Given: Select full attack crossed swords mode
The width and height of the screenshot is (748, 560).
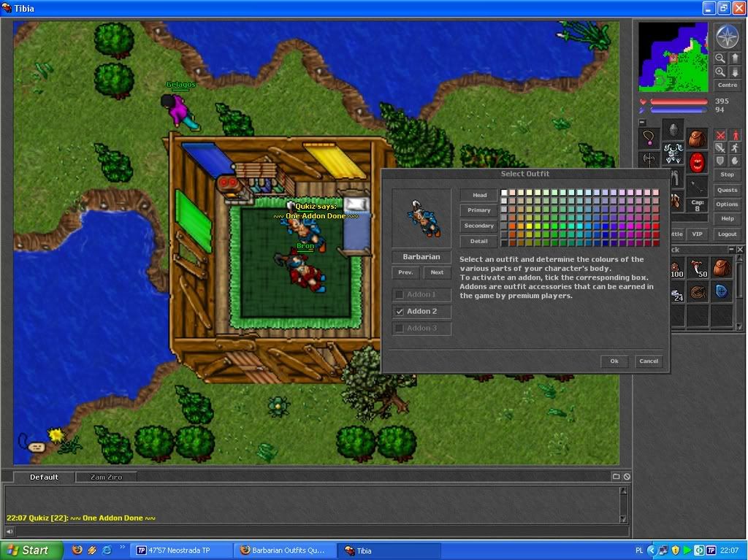Looking at the screenshot, I should 720,136.
